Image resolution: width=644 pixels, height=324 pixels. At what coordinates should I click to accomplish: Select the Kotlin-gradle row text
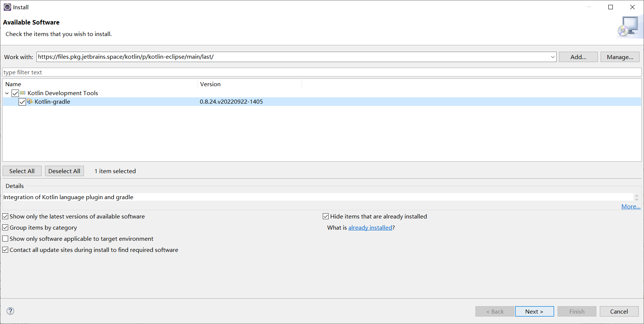(x=52, y=101)
